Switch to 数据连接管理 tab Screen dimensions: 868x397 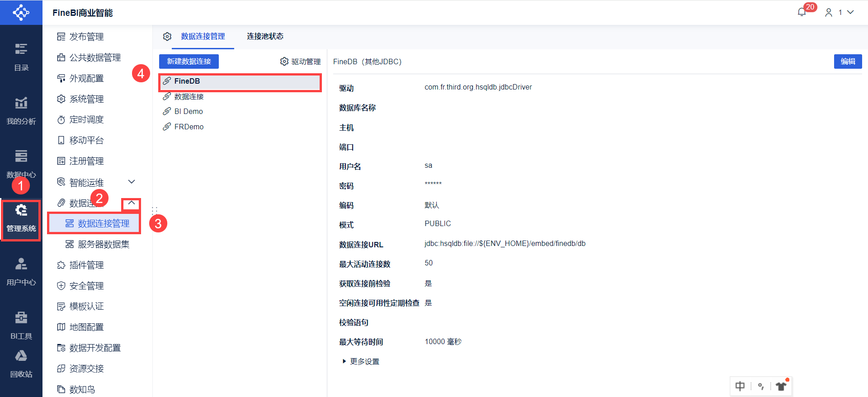click(203, 36)
